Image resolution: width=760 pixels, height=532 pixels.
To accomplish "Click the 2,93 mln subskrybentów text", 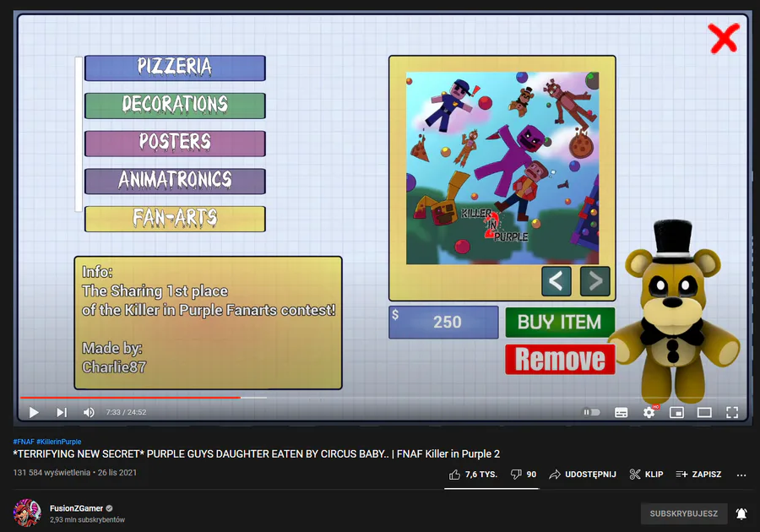I will 87,520.
